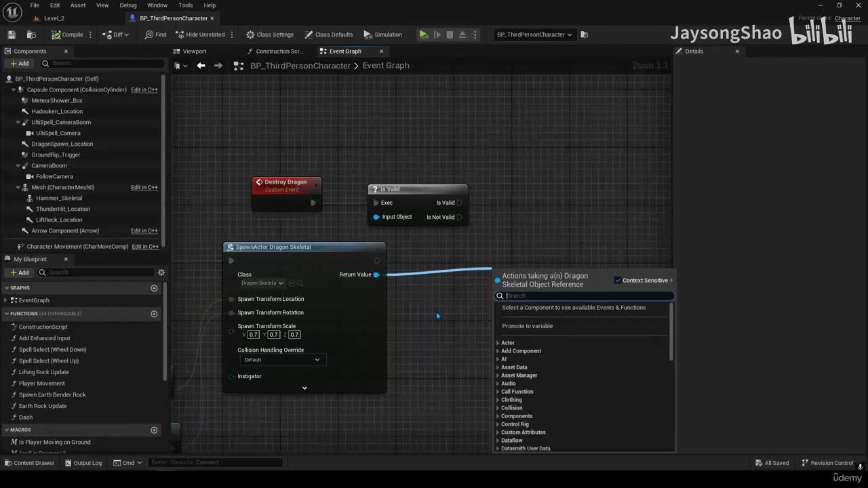Open the debug object BP_ThirdPersonCharacter dropdown

coord(534,35)
